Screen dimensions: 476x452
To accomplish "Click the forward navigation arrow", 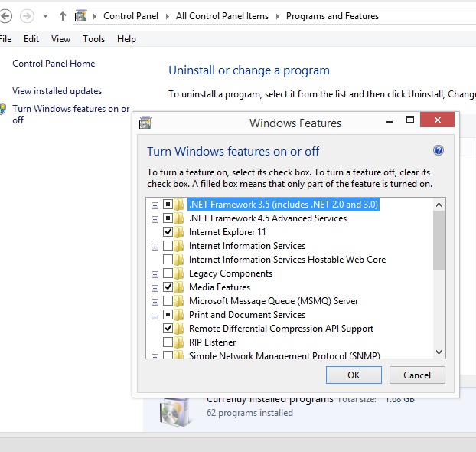I will [27, 16].
